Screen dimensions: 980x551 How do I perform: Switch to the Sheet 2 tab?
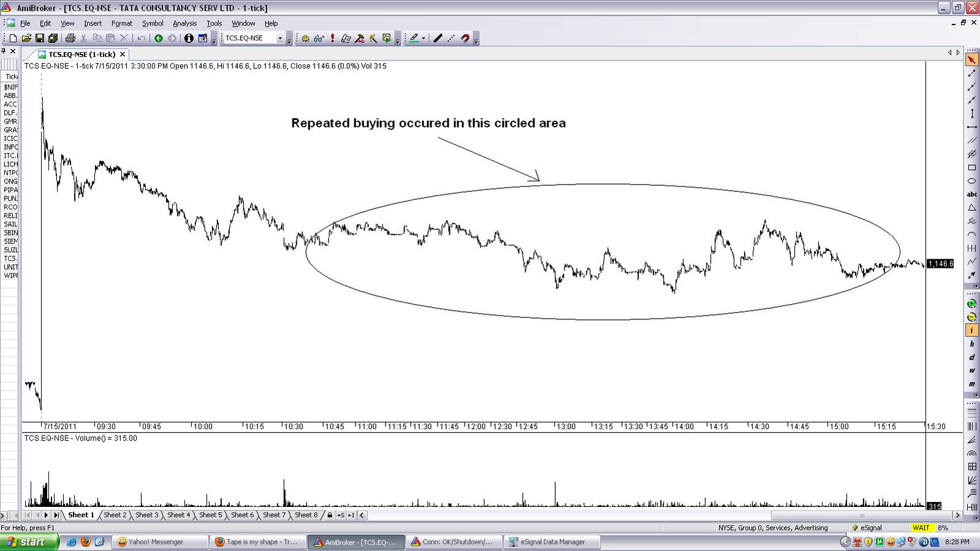coord(115,515)
